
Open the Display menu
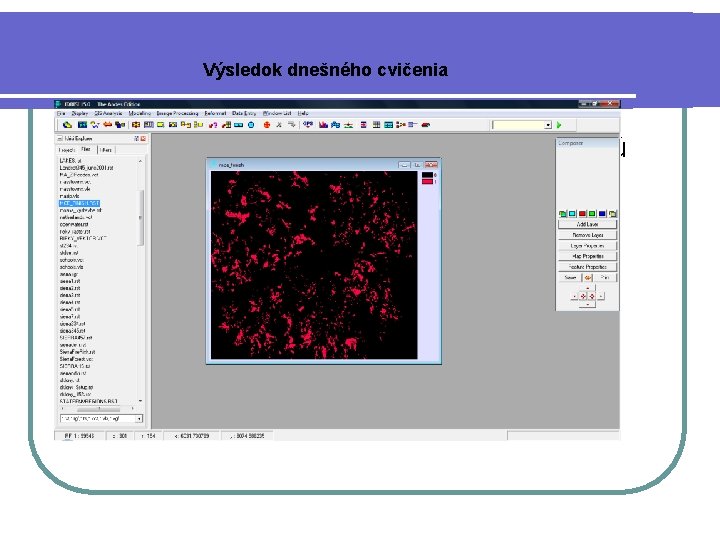79,113
